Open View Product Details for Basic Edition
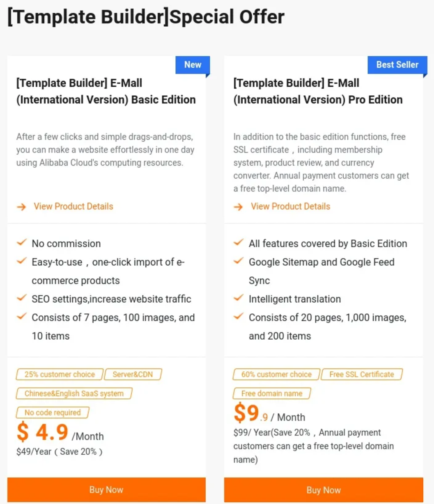 pyautogui.click(x=73, y=207)
